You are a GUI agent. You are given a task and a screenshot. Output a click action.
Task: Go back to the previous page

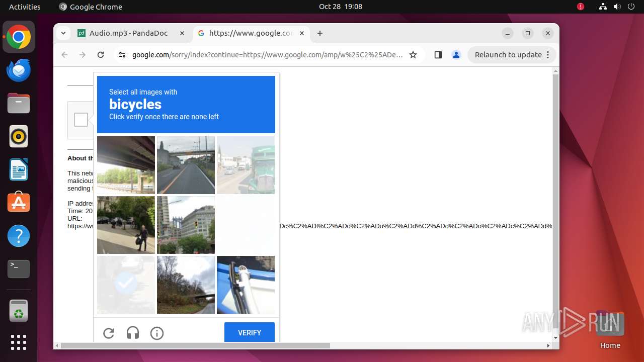coord(64,55)
